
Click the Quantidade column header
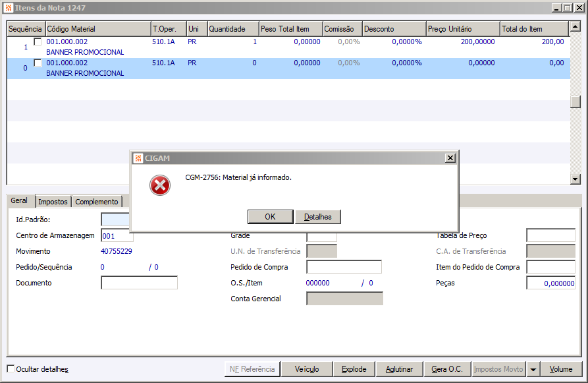[x=233, y=29]
